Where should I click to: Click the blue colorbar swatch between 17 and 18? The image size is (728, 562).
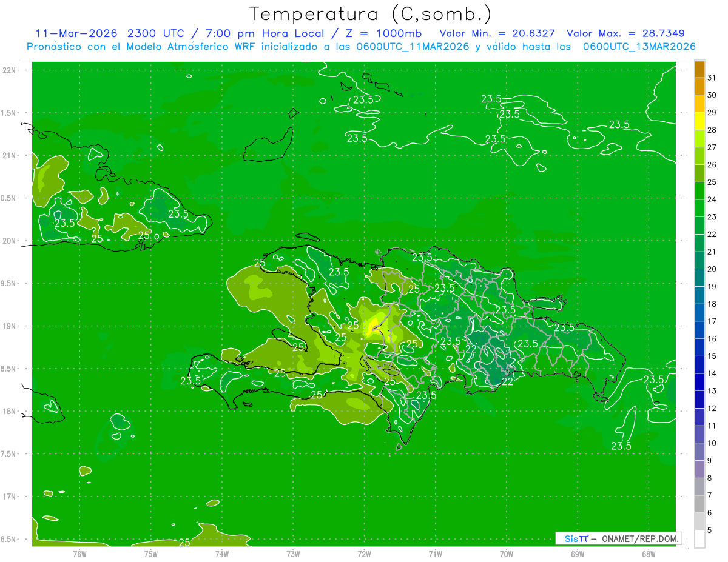699,313
